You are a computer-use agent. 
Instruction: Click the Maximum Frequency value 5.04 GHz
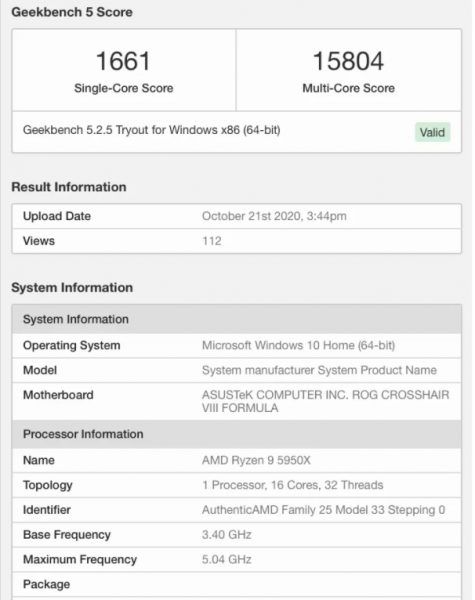[x=227, y=559]
